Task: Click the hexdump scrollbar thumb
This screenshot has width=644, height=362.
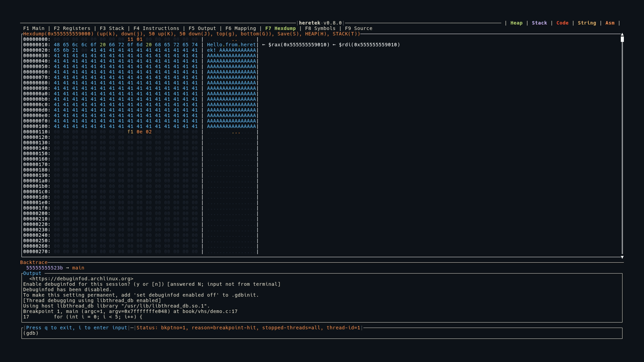Action: 622,39
